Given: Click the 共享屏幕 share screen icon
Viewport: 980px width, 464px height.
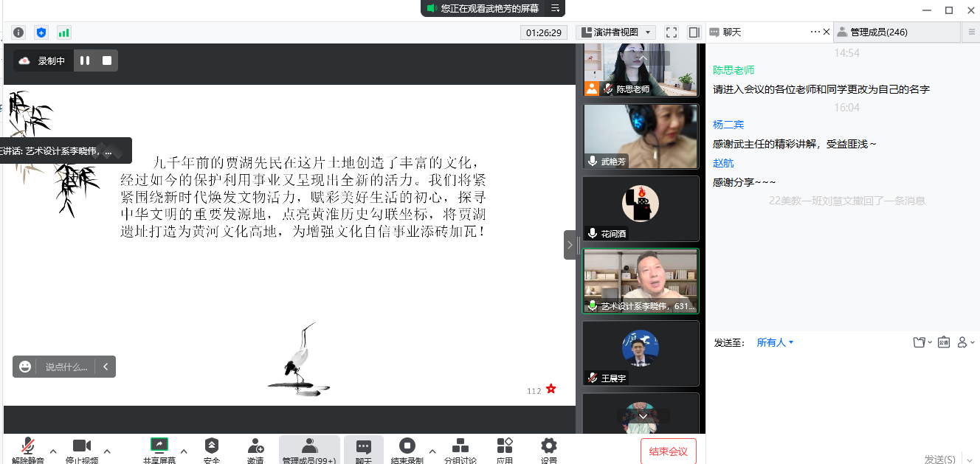Looking at the screenshot, I should click(159, 446).
